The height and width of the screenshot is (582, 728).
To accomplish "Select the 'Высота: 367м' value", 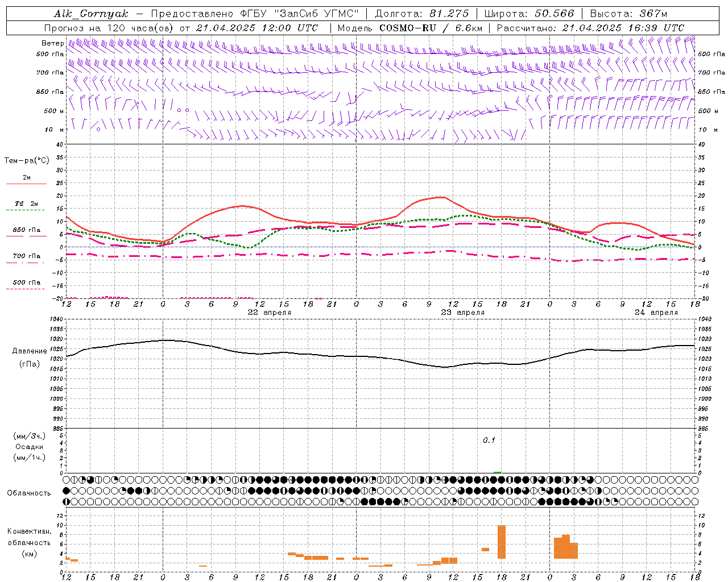I will [628, 14].
